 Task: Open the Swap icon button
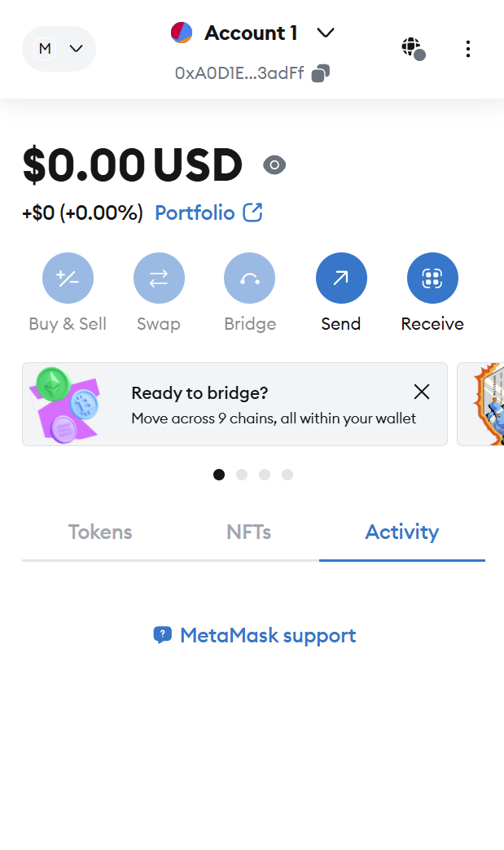tap(159, 278)
